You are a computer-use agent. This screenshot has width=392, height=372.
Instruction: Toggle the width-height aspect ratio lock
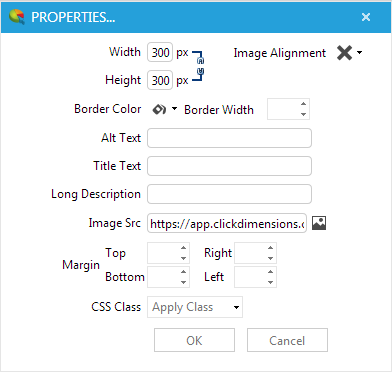[198, 66]
